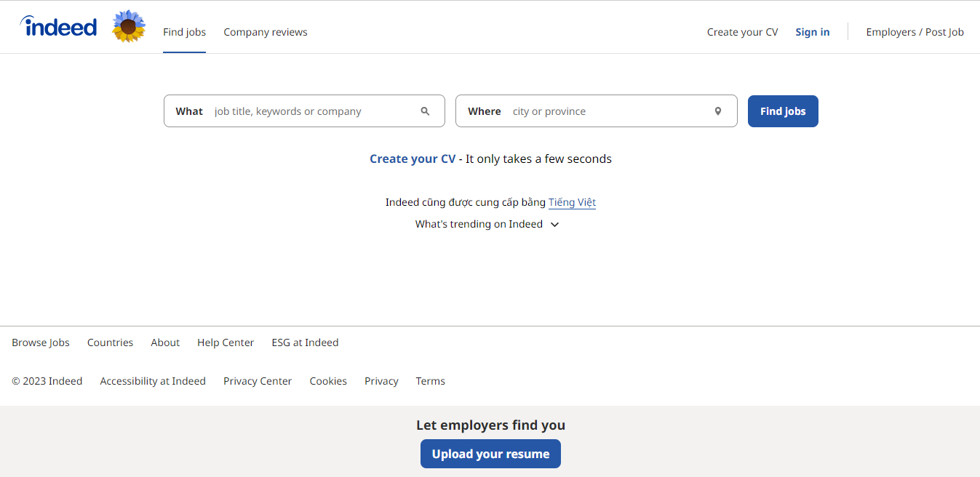The image size is (980, 477).
Task: Open the Help Center footer link
Action: [226, 342]
